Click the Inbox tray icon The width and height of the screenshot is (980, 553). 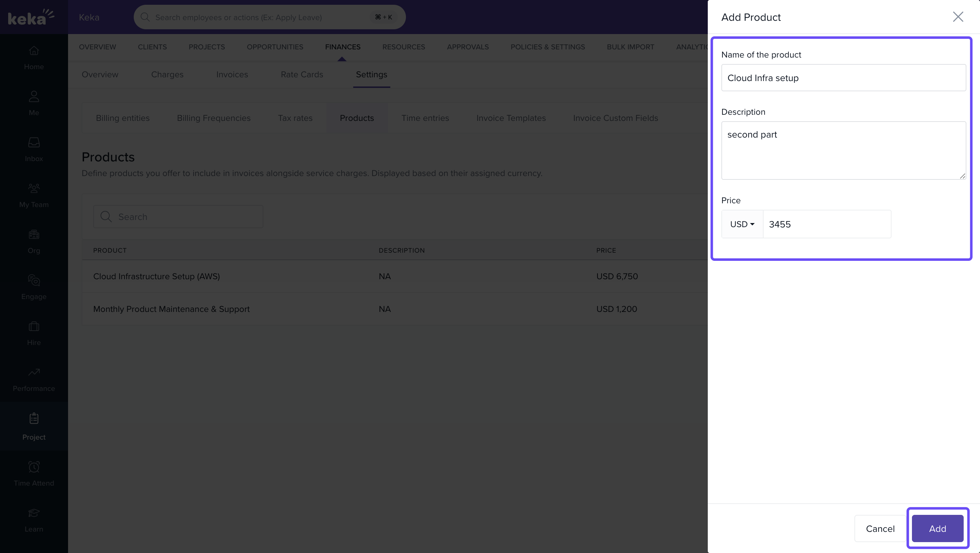[34, 143]
